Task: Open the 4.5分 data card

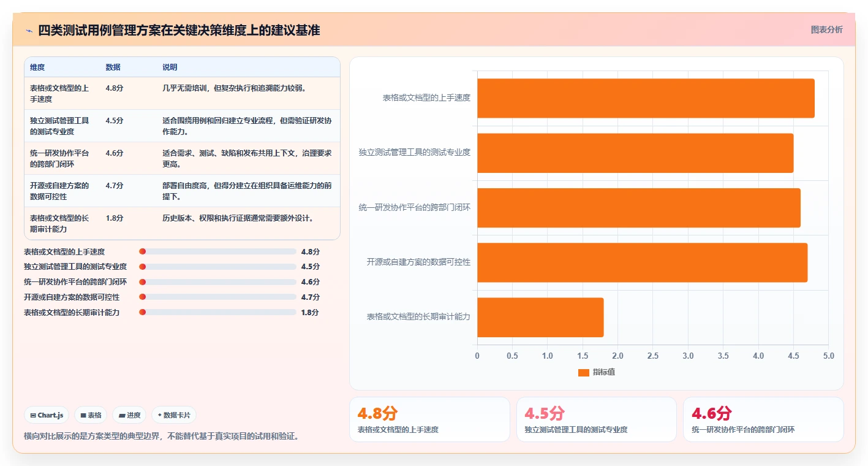Action: point(597,419)
